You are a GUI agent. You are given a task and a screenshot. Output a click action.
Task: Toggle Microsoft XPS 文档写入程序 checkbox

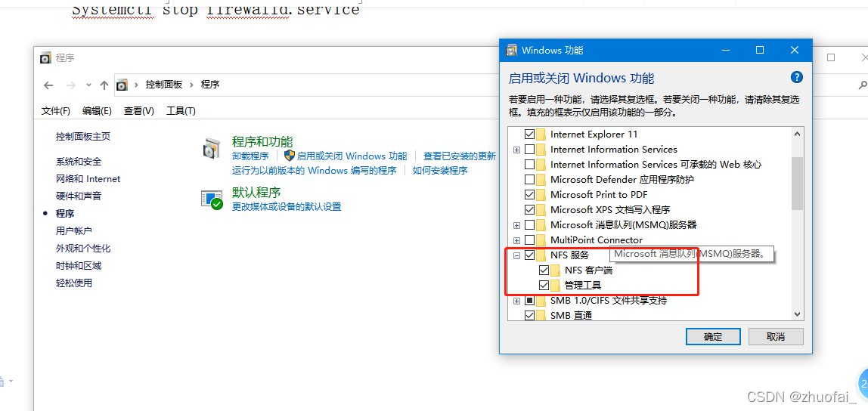[530, 209]
